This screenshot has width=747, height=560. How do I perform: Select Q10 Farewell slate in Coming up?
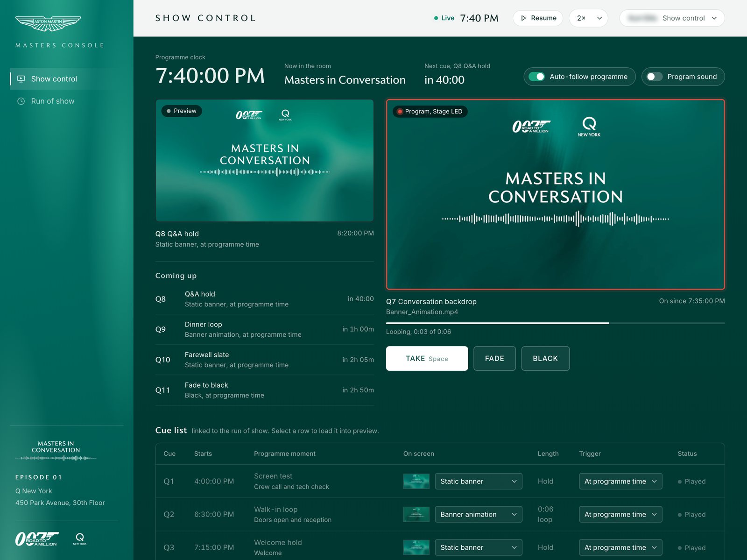(x=265, y=360)
